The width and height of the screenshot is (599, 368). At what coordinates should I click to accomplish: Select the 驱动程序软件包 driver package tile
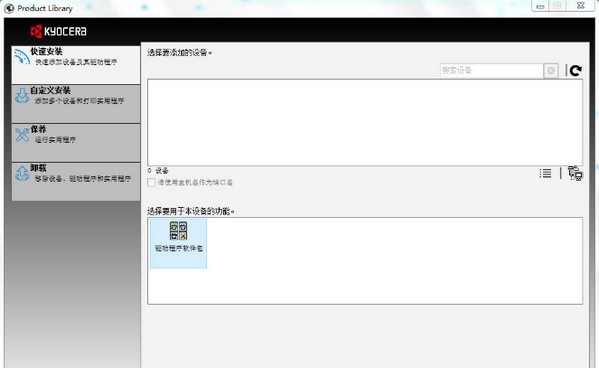click(178, 243)
